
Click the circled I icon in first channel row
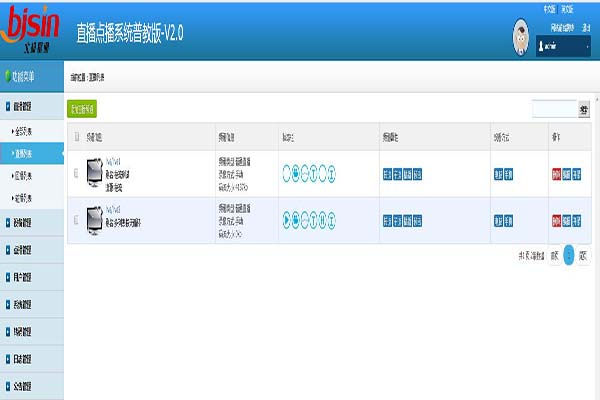click(x=331, y=174)
